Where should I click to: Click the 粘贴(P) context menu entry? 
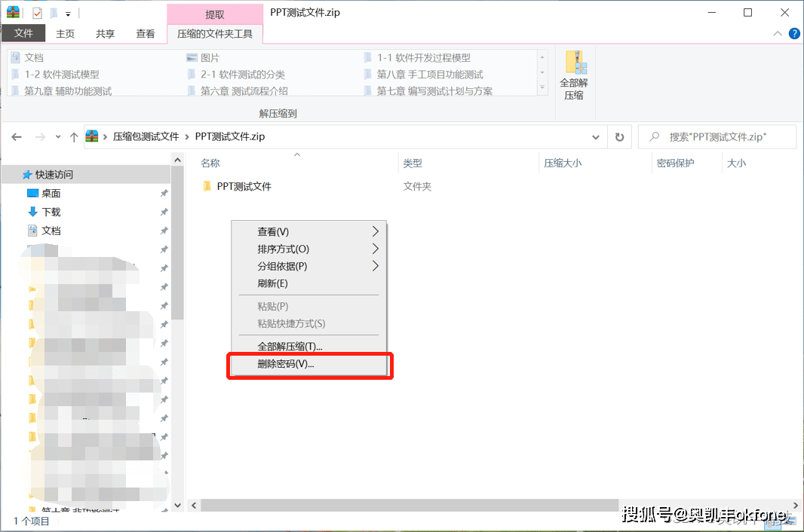point(308,307)
